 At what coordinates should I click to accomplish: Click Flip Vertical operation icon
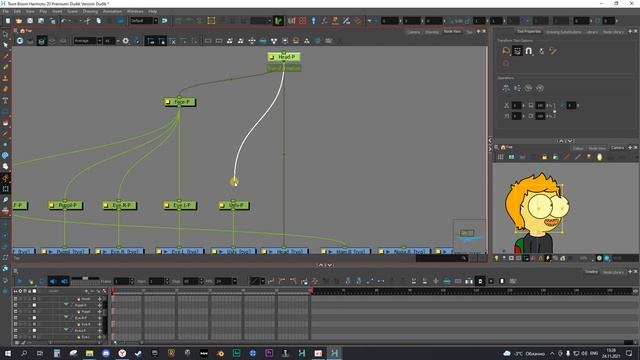(x=517, y=88)
